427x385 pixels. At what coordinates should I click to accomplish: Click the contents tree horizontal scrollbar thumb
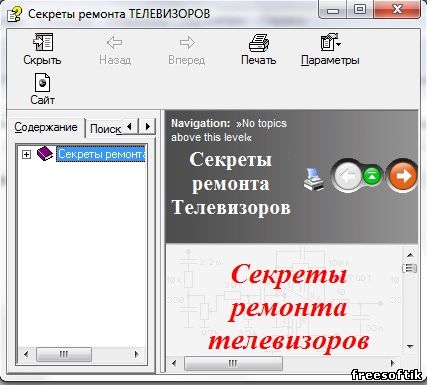pyautogui.click(x=64, y=354)
